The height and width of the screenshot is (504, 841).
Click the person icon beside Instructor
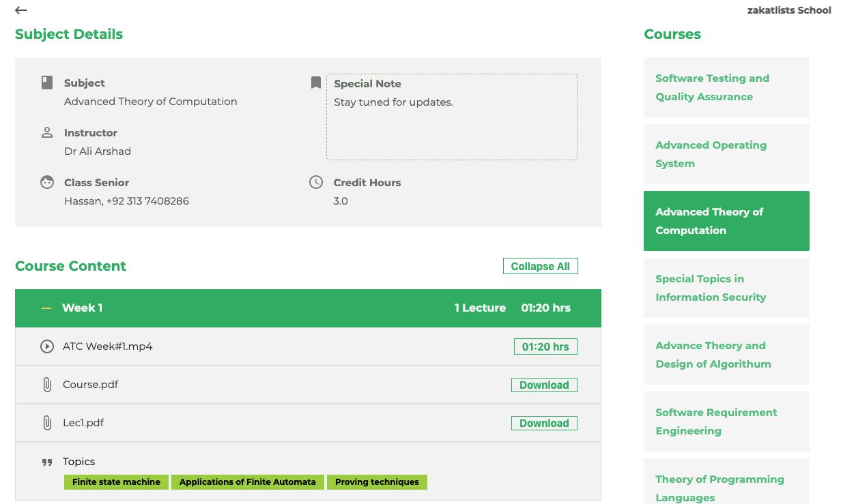(46, 132)
